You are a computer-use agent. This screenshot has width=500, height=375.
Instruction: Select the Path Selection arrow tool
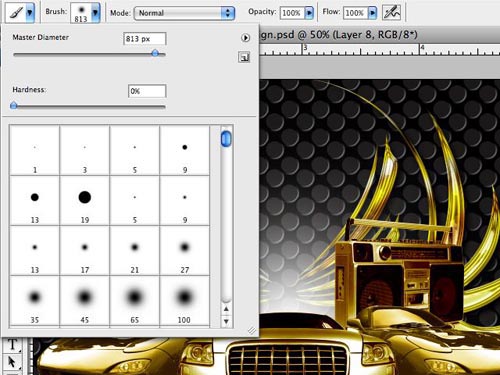tap(12, 362)
